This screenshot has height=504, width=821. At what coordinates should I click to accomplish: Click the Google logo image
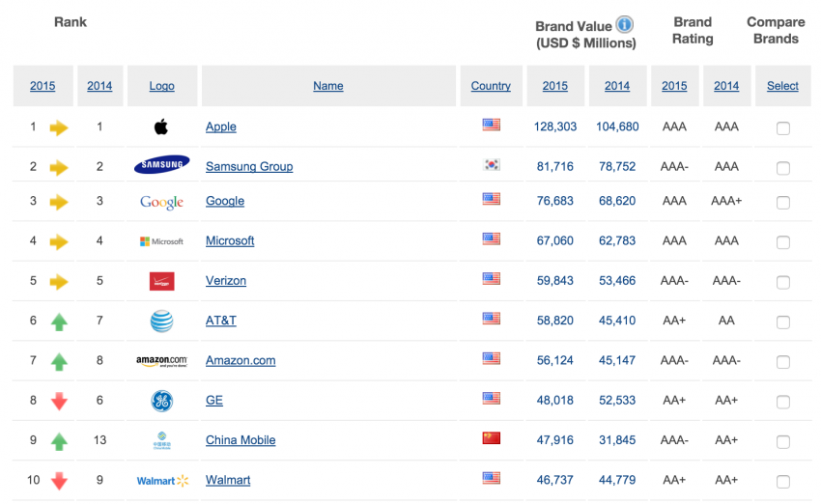161,201
